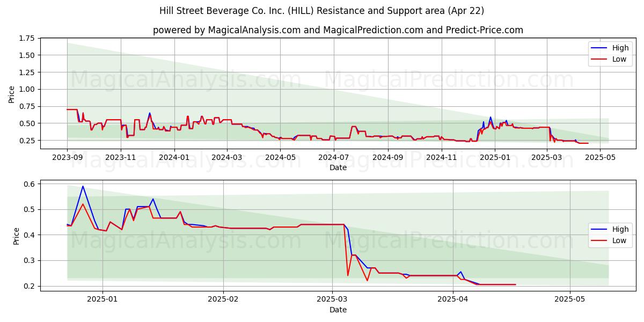This screenshot has height=322, width=644.
Task: Click the 0.25 y-axis tick label
Action: (27, 141)
